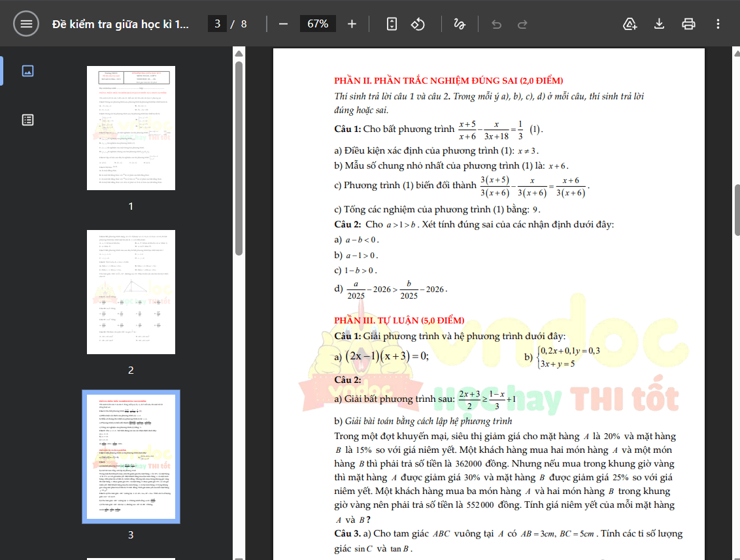Click the document vertical scrollbar thumb
This screenshot has height=560, width=740.
click(737, 210)
